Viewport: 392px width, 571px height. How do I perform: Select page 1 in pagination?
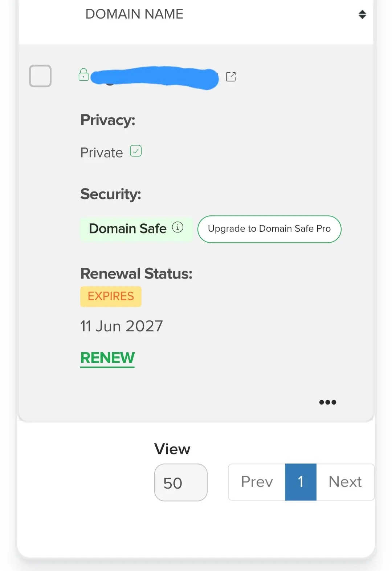(301, 482)
